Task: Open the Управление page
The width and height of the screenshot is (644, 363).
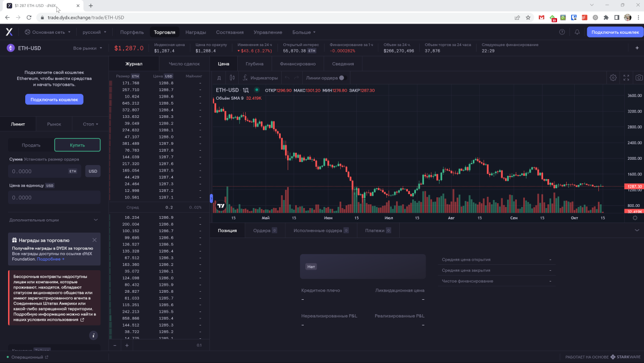Action: pyautogui.click(x=268, y=32)
